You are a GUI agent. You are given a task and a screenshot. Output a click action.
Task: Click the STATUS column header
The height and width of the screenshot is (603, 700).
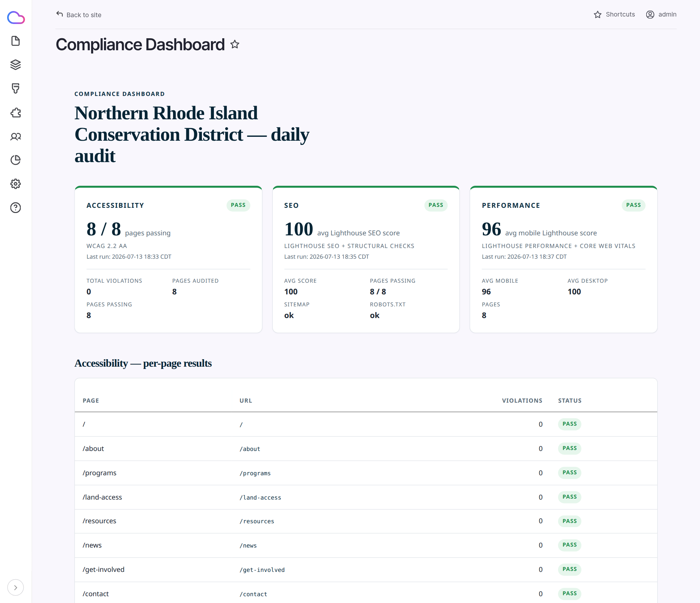point(570,400)
